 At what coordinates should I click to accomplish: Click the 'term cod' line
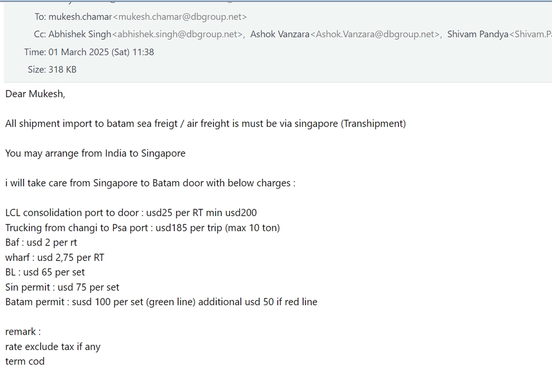[25, 362]
